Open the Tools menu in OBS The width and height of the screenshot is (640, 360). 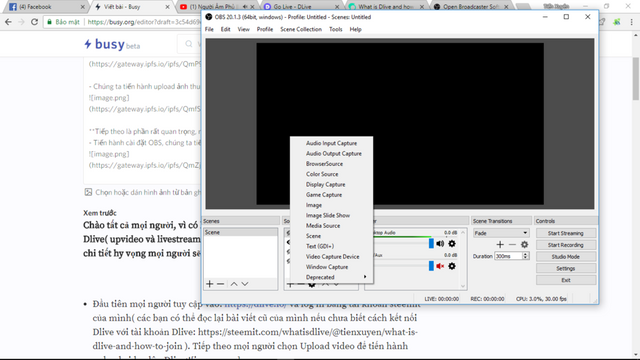(336, 29)
